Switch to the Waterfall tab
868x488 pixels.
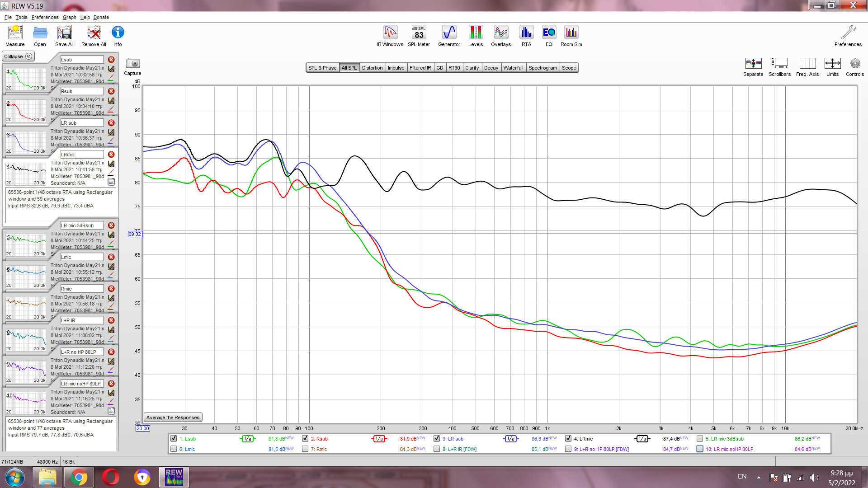tap(513, 68)
